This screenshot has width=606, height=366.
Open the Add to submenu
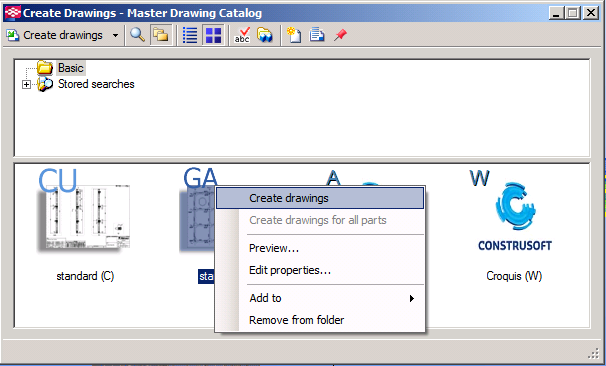click(320, 298)
